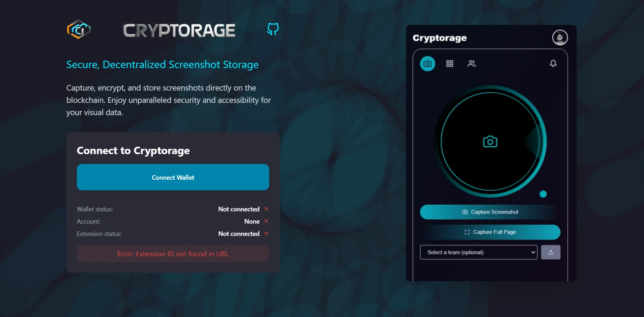The height and width of the screenshot is (317, 644).
Task: Open the Cryptorage GitHub repository icon
Action: (272, 29)
